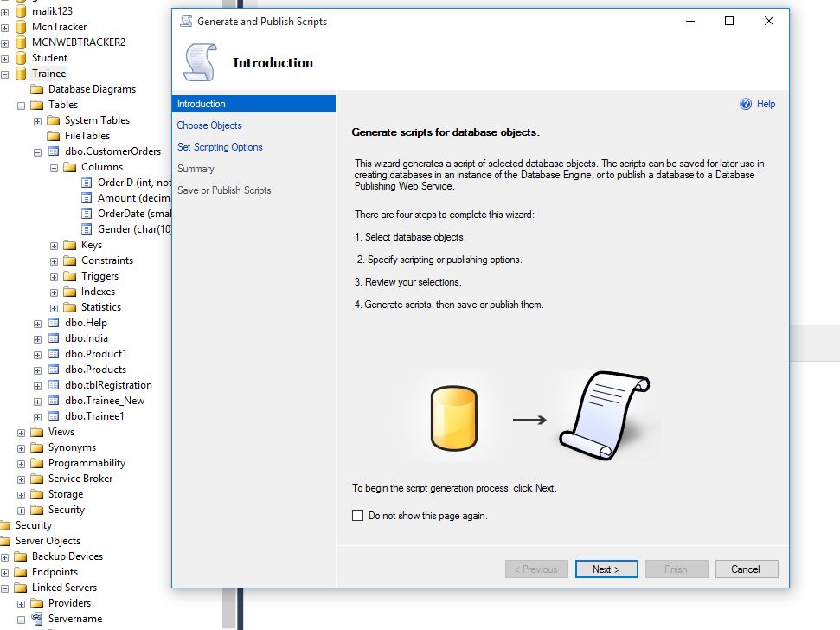Click the Gender column icon

tap(87, 229)
